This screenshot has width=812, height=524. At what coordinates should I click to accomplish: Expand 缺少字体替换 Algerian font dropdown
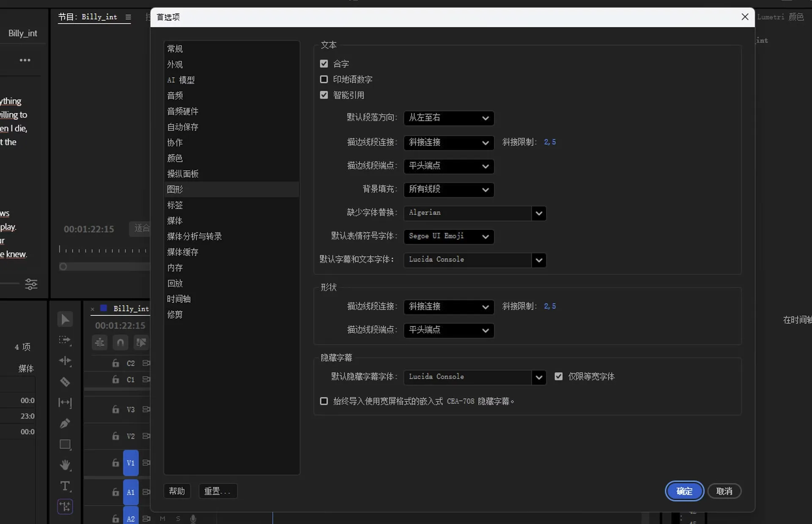point(538,213)
